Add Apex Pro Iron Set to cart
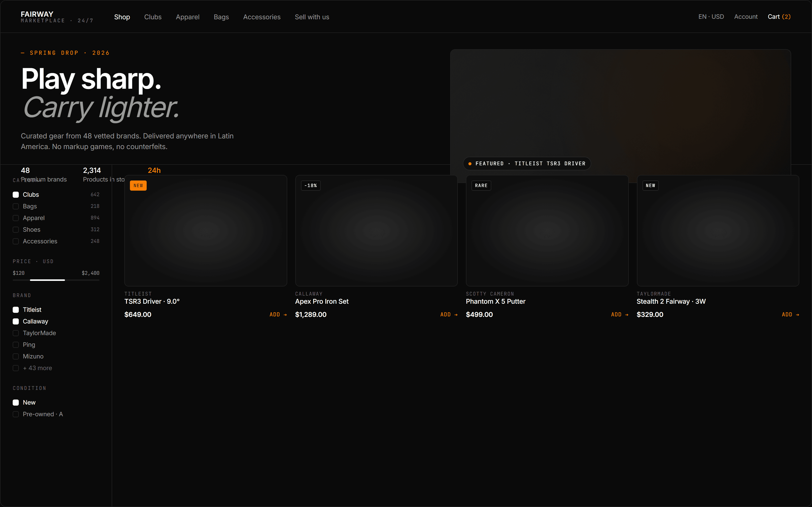812x507 pixels. pos(449,315)
